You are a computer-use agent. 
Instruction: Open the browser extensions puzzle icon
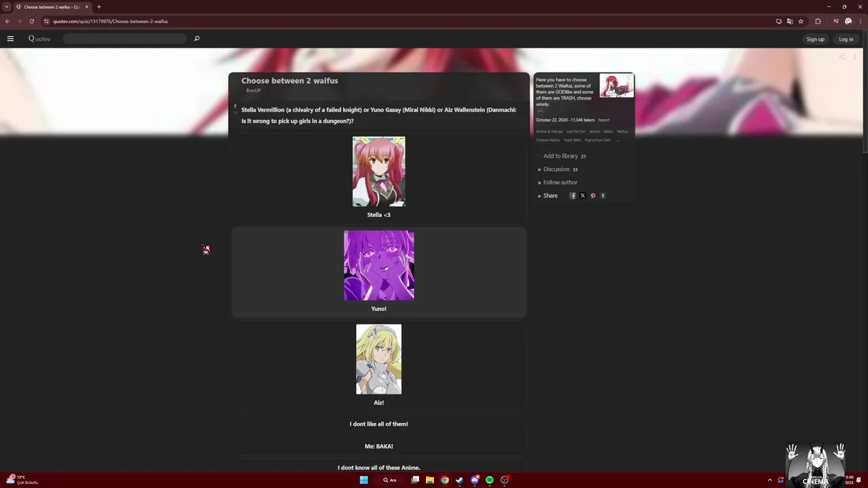[x=818, y=21]
